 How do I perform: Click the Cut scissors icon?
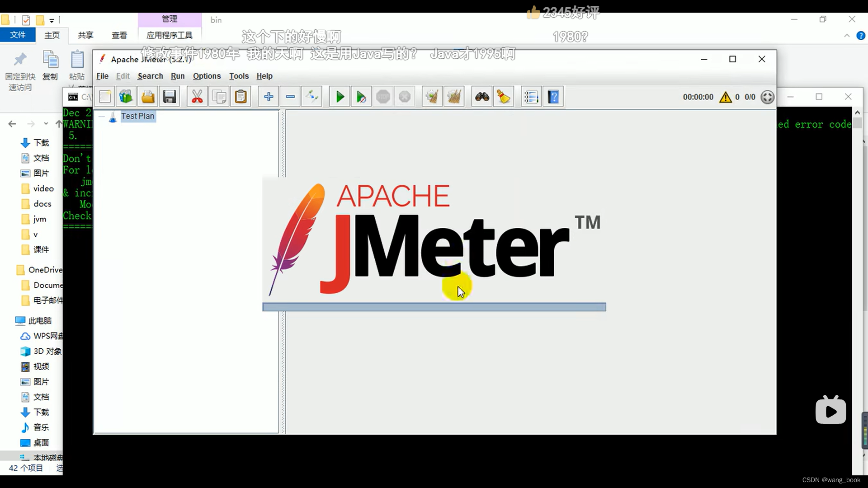[197, 97]
